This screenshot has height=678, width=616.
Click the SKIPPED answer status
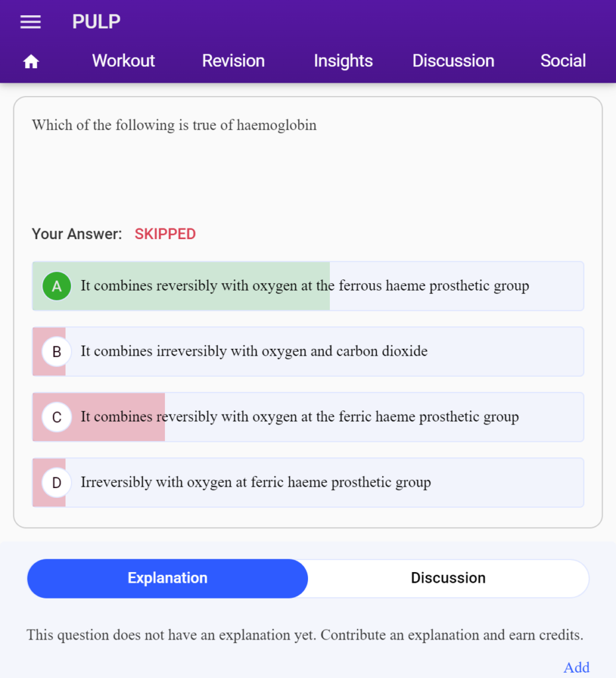point(165,234)
